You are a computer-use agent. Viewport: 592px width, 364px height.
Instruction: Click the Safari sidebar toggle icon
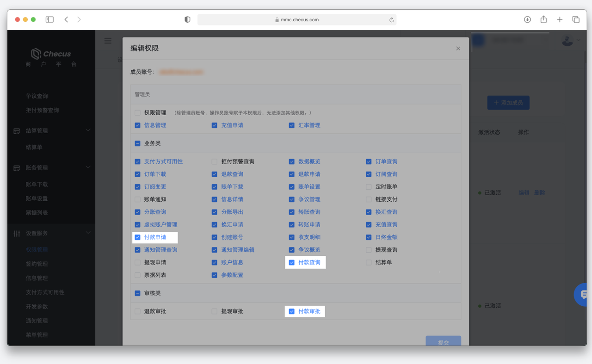tap(49, 19)
